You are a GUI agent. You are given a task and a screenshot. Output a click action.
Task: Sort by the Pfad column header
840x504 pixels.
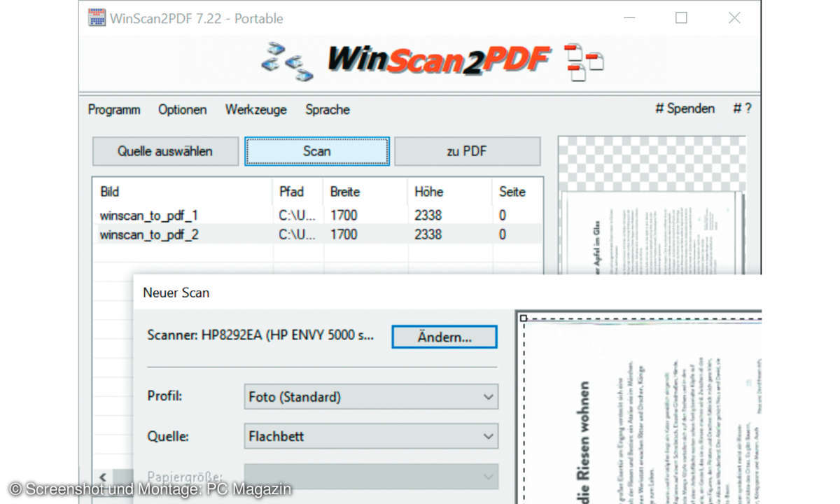tap(297, 192)
